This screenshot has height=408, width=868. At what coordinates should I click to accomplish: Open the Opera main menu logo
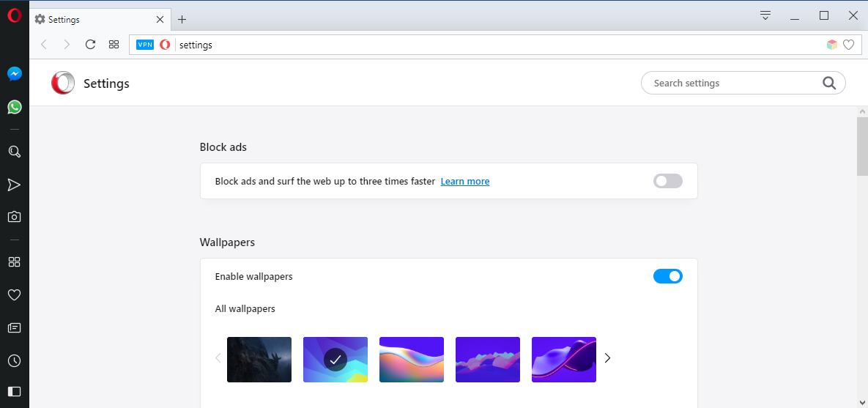(15, 15)
